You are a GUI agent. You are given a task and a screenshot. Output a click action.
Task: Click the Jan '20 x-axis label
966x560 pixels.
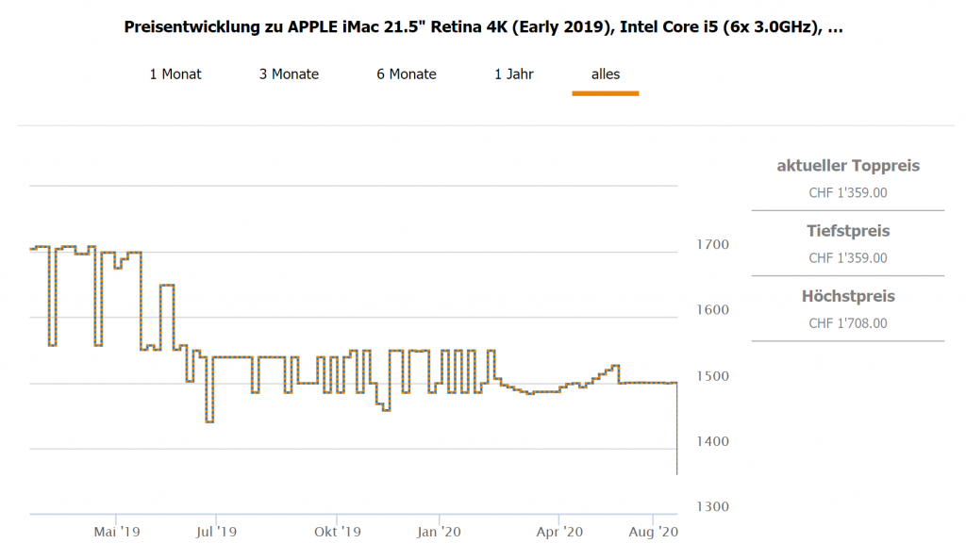click(x=439, y=533)
